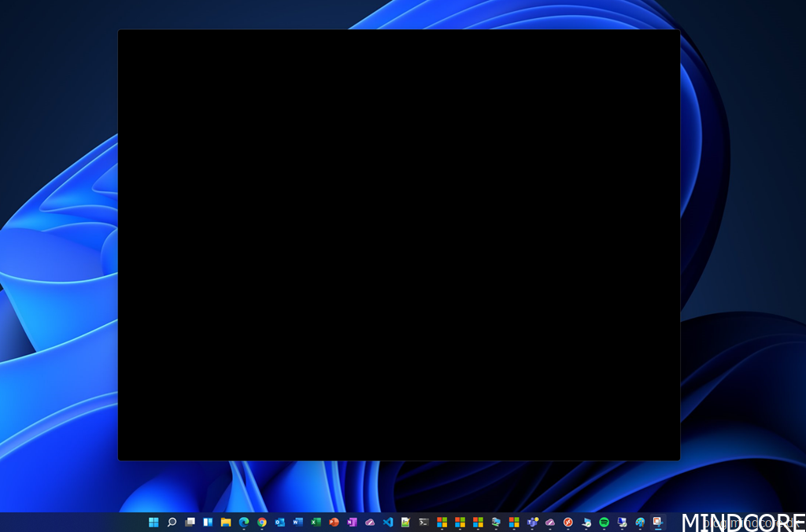Screen dimensions: 806x532
Task: Switch to Microsoft Edge in taskbar
Action: (244, 522)
